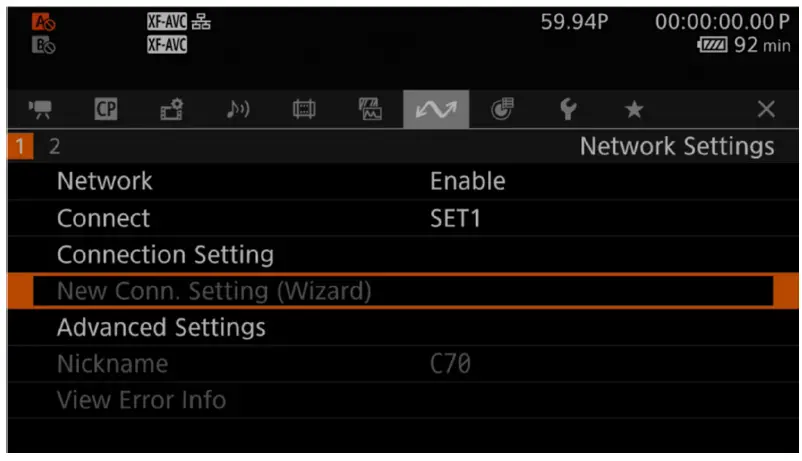Change the Connect SET1 selection
This screenshot has height=461, width=802.
coord(455,218)
